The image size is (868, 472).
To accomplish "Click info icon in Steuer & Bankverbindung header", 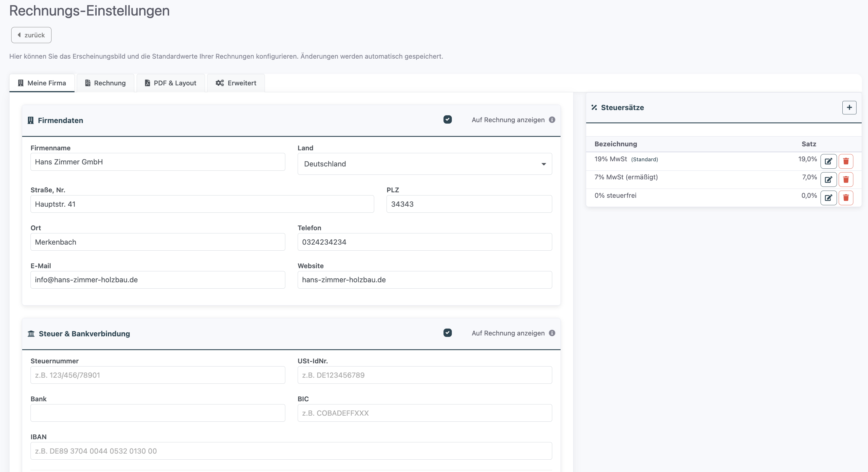I will pos(552,333).
